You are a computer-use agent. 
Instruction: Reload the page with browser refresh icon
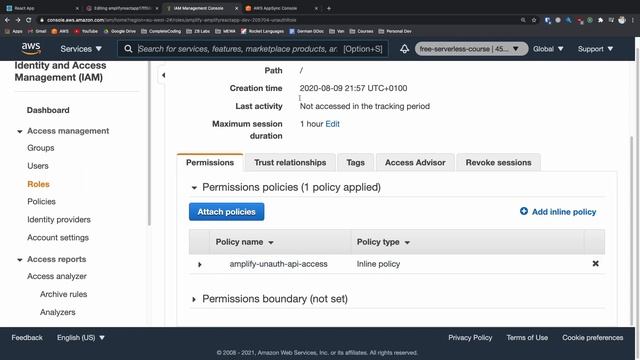(x=28, y=20)
